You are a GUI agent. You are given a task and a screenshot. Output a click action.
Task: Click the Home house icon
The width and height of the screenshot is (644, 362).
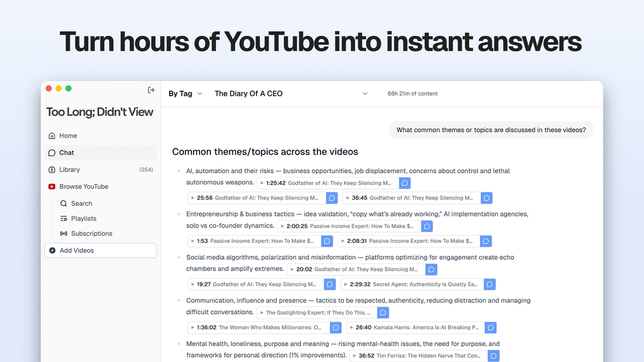(x=52, y=135)
